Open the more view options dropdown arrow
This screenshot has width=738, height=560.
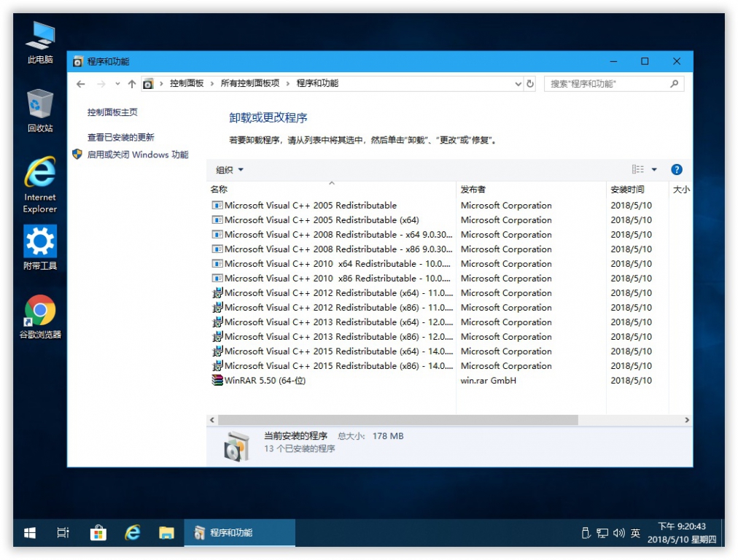click(x=654, y=169)
